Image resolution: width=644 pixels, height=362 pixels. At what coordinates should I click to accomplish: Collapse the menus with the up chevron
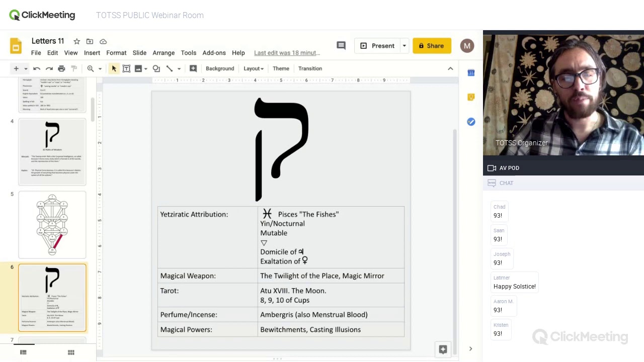[450, 68]
